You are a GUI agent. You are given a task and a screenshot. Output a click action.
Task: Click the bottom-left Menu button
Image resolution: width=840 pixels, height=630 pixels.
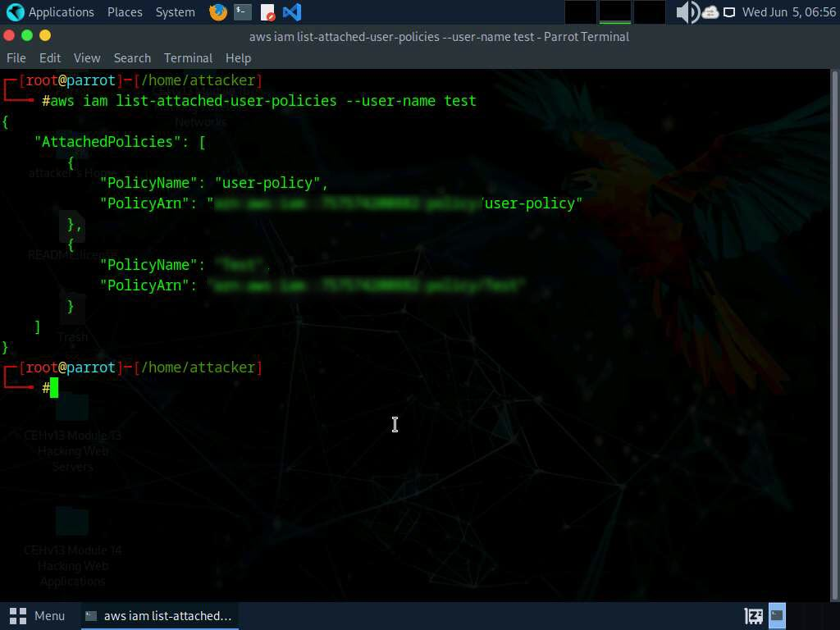tap(38, 615)
